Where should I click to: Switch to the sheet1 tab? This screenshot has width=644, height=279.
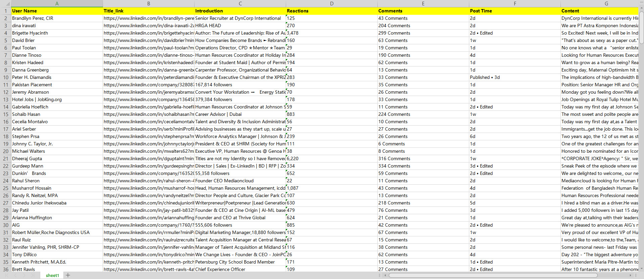tap(52, 275)
